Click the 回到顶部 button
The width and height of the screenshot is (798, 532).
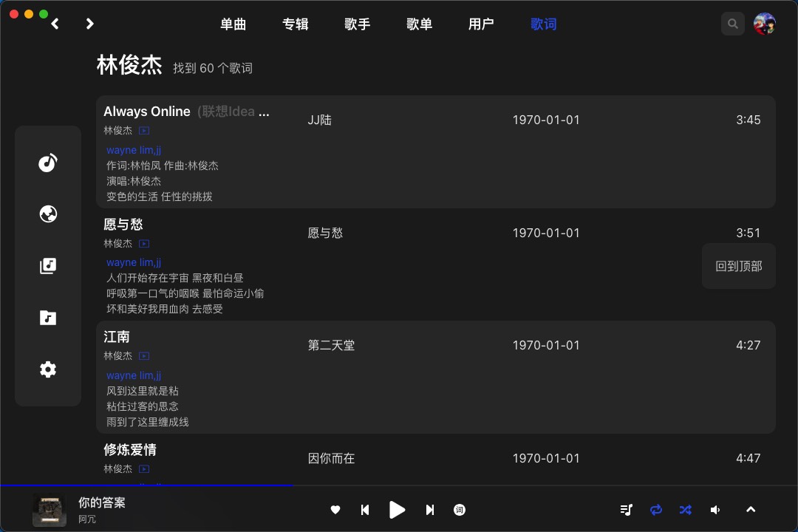point(738,265)
